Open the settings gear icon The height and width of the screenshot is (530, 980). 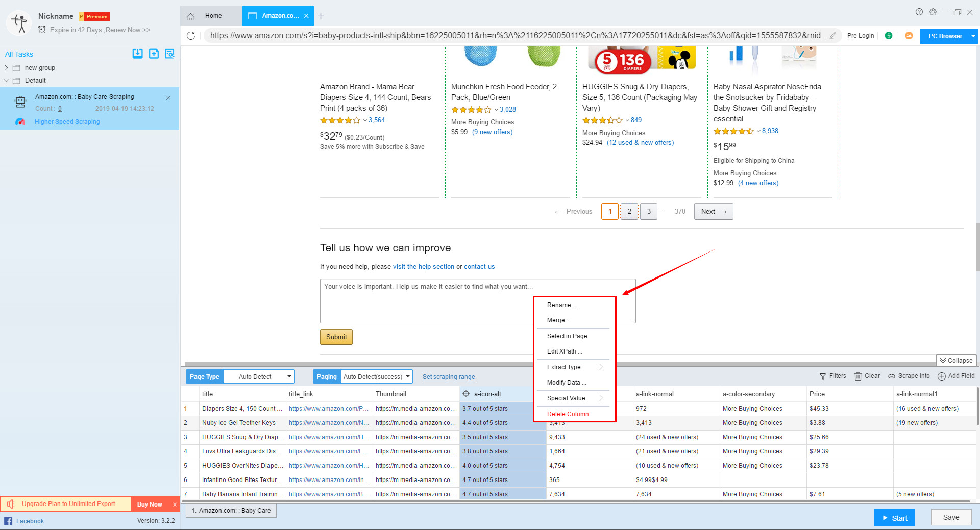(x=933, y=12)
